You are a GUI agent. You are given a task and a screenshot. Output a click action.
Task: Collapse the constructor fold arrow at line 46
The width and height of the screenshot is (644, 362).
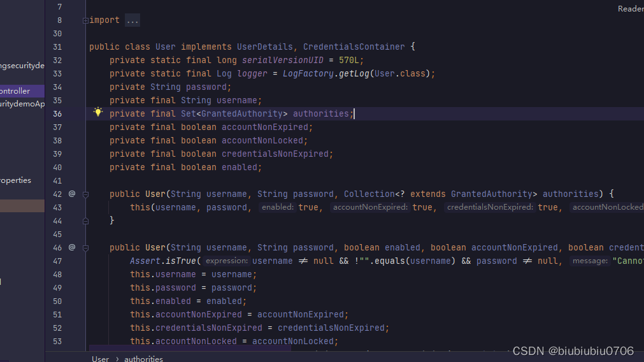pos(85,248)
